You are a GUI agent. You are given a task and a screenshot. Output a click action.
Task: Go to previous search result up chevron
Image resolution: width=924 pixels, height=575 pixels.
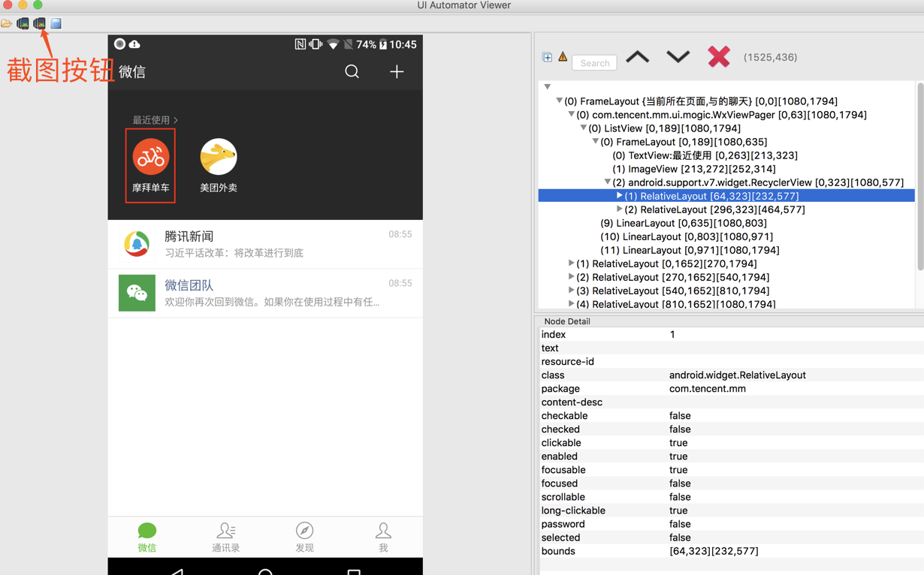coord(638,57)
